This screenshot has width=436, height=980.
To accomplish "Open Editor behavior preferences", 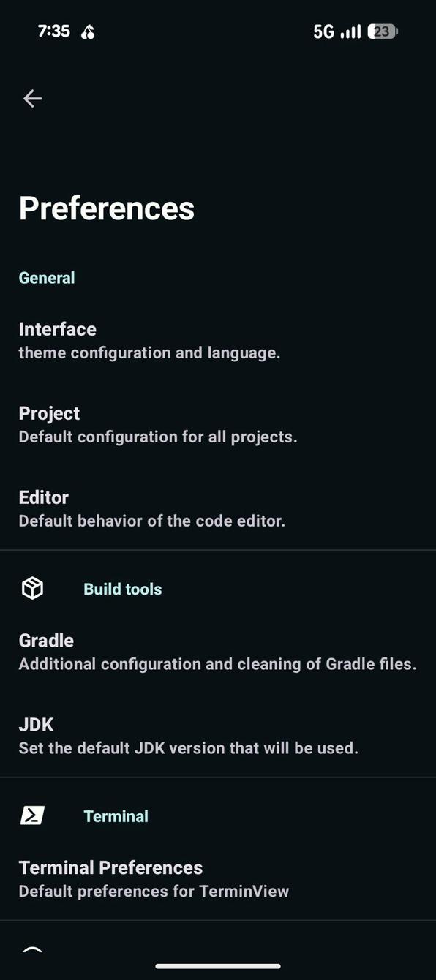I will (218, 508).
